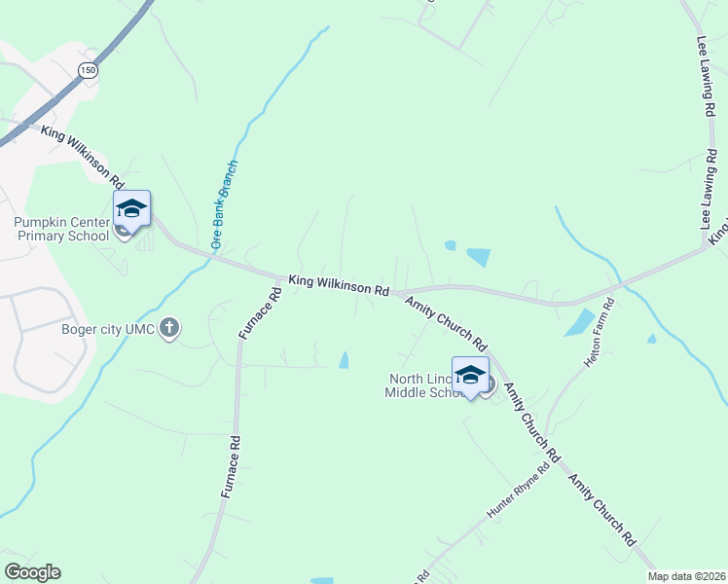728x584 pixels.
Task: Click the Amity Church Rd label near junction
Action: click(x=446, y=323)
